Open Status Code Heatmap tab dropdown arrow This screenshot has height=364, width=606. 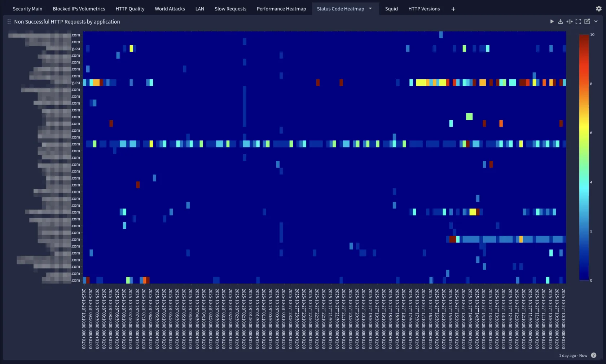coord(370,9)
